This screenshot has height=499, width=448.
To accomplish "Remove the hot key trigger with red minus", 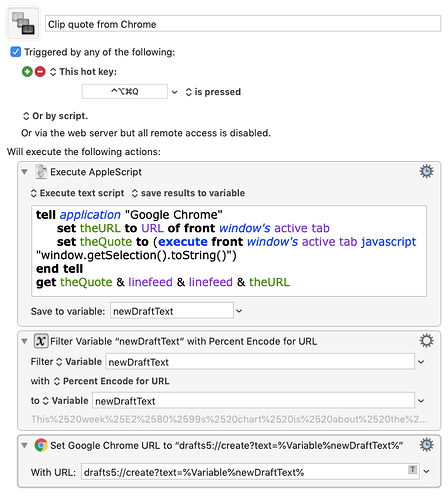I will click(40, 72).
